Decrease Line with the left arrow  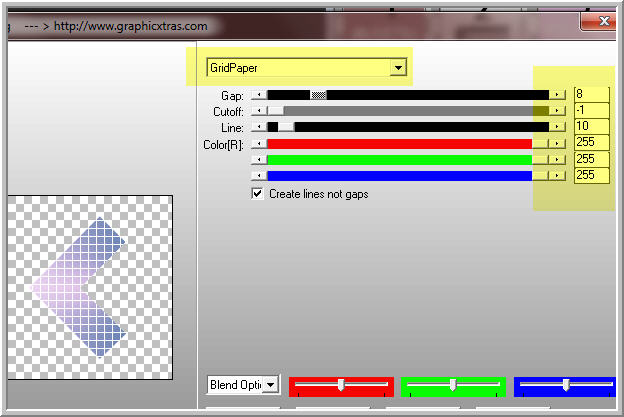click(259, 127)
